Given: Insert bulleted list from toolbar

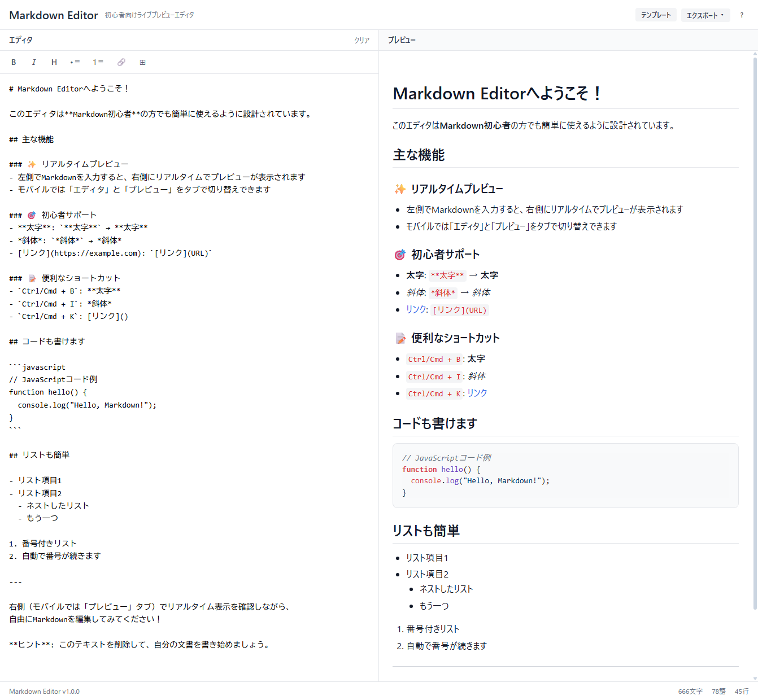Looking at the screenshot, I should pos(75,62).
